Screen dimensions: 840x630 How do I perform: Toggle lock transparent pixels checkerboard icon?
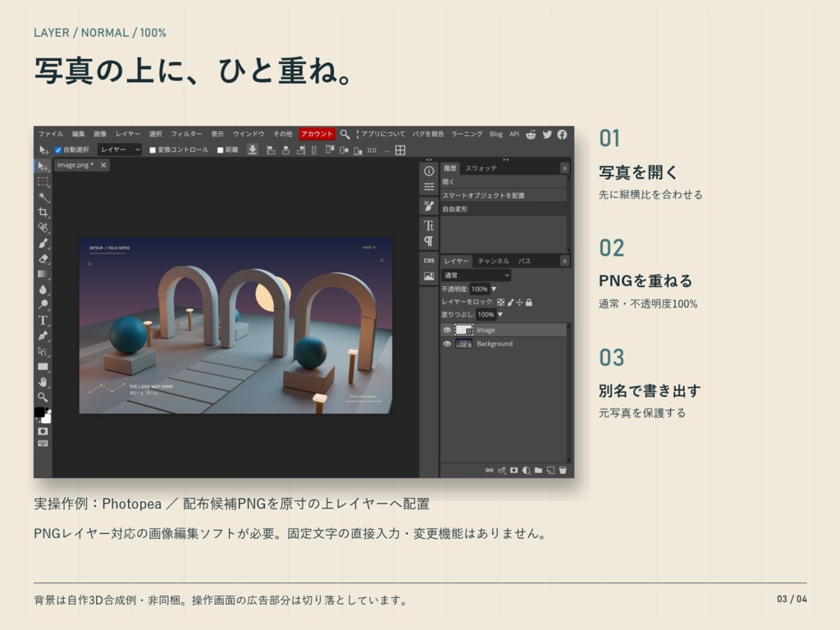(500, 302)
